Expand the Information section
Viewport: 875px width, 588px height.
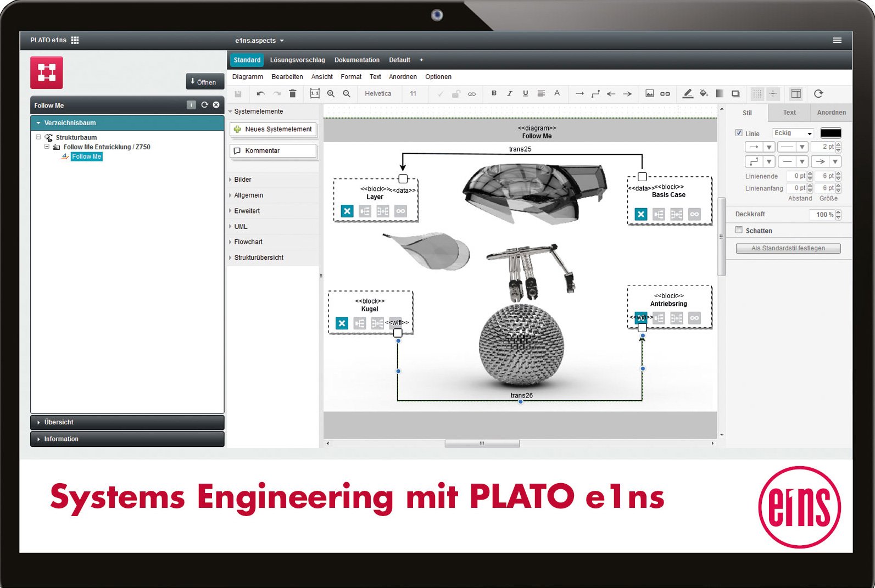coord(127,439)
